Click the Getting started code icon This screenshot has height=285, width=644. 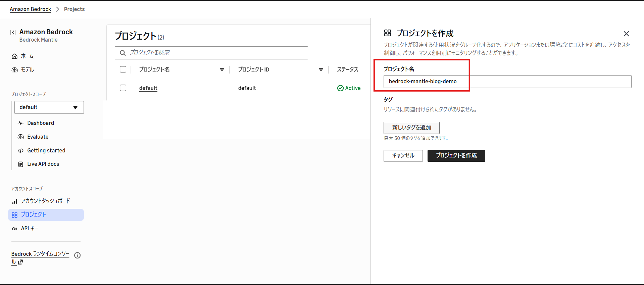(x=21, y=150)
